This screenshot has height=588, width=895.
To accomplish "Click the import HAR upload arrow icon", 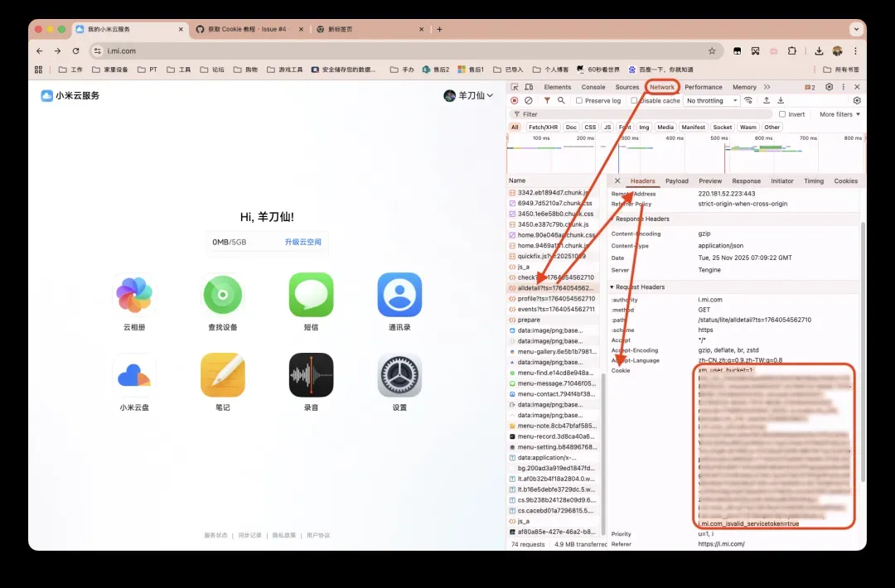I will click(x=767, y=100).
